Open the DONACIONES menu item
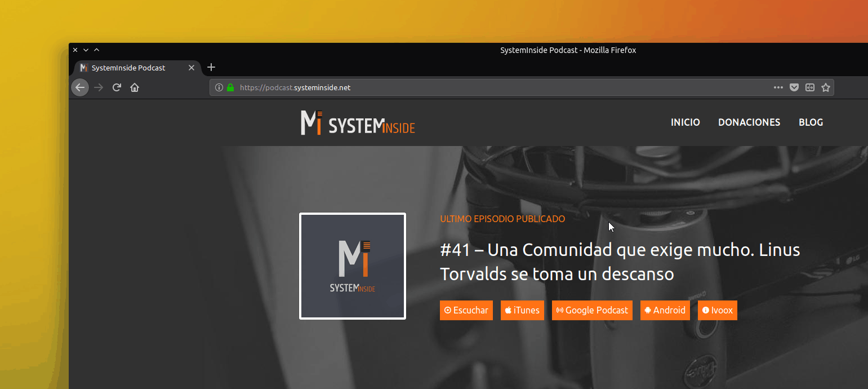Screen dimensions: 868x389 tap(749, 122)
